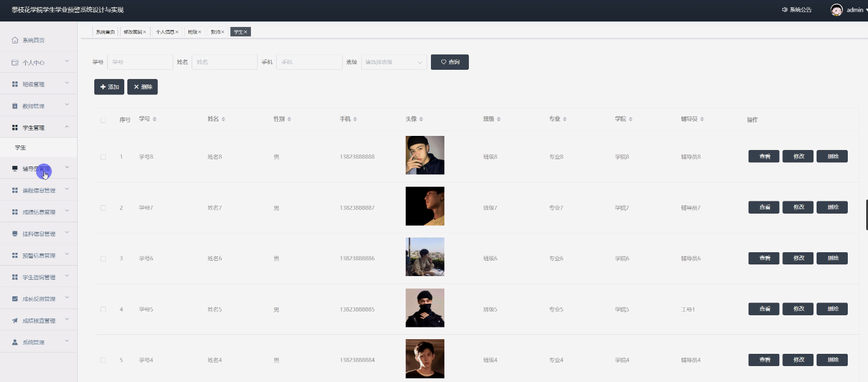Sort table by 专业 column arrows
The image size is (868, 382).
pos(564,119)
